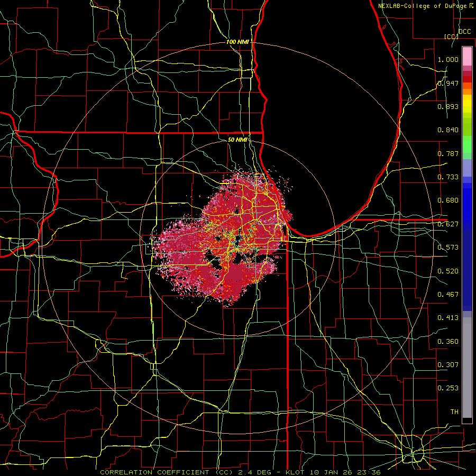Click the dark blue radar site center
Screen dimensions: 476x476
click(237, 237)
